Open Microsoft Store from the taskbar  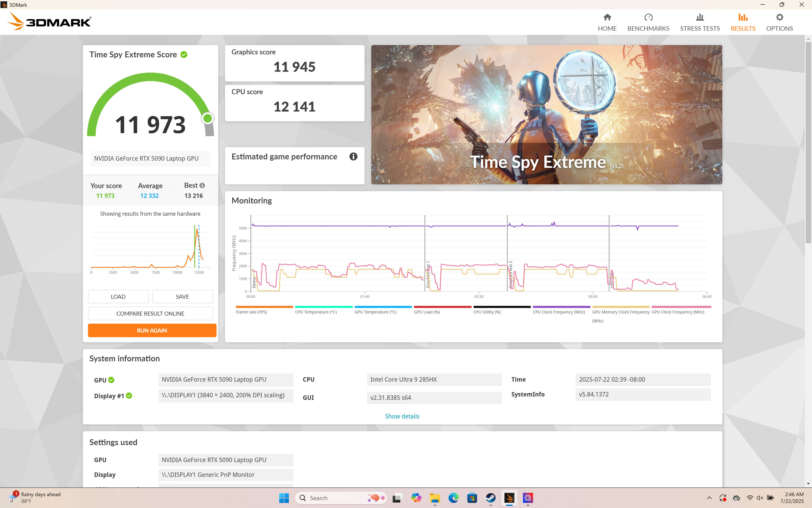(472, 498)
